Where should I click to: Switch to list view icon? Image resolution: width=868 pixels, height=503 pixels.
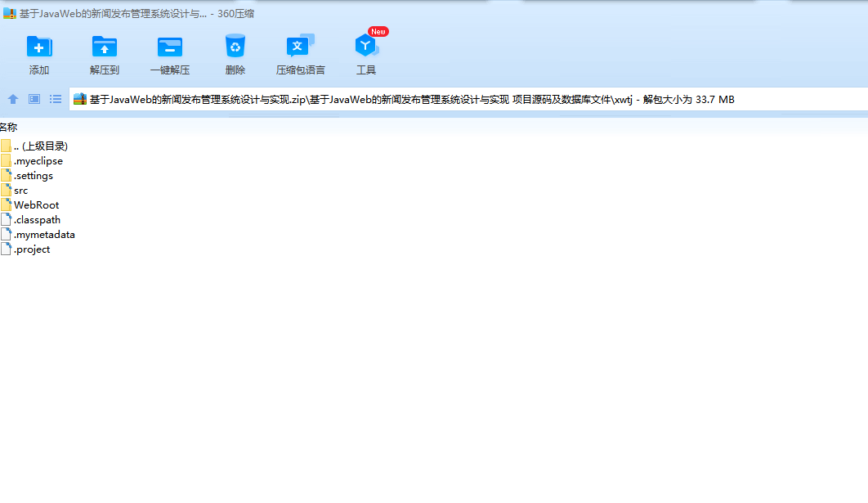56,99
